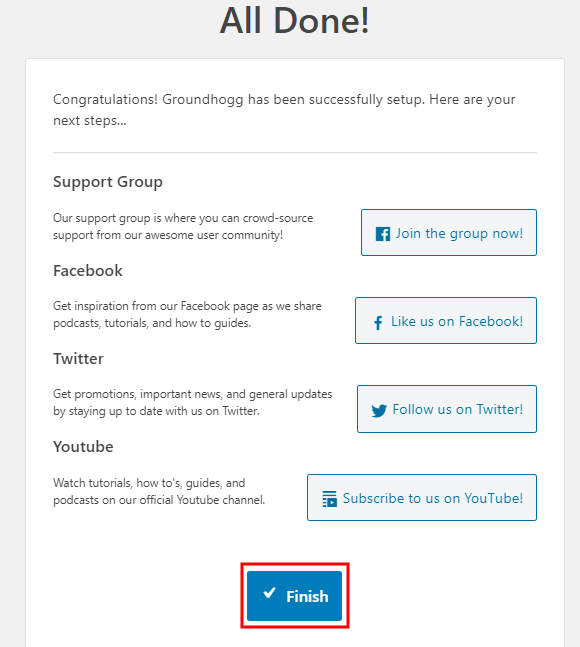Click the crowd-source support description text

(x=183, y=227)
